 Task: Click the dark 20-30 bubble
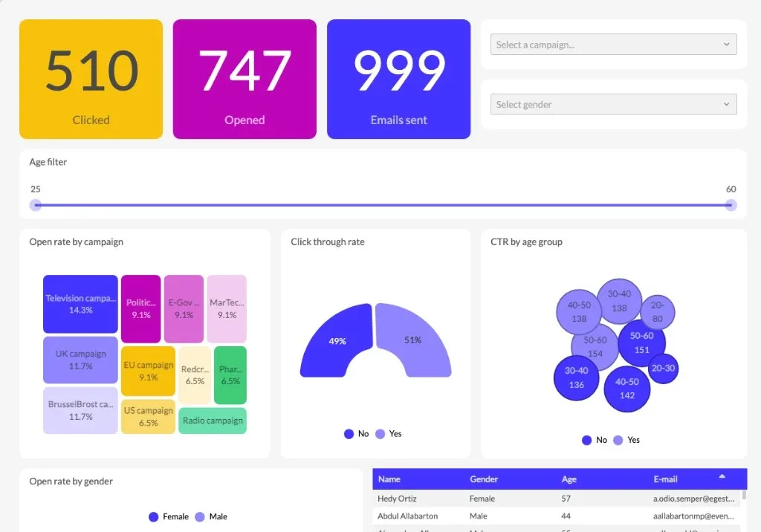pyautogui.click(x=663, y=369)
